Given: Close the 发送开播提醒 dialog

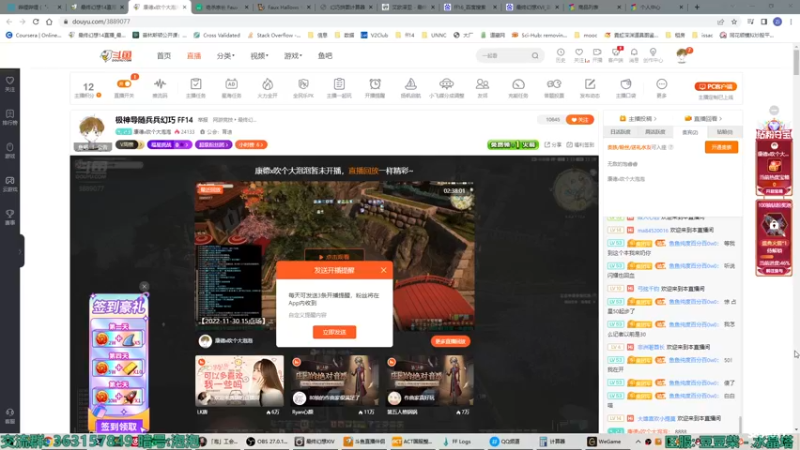Looking at the screenshot, I should click(384, 270).
